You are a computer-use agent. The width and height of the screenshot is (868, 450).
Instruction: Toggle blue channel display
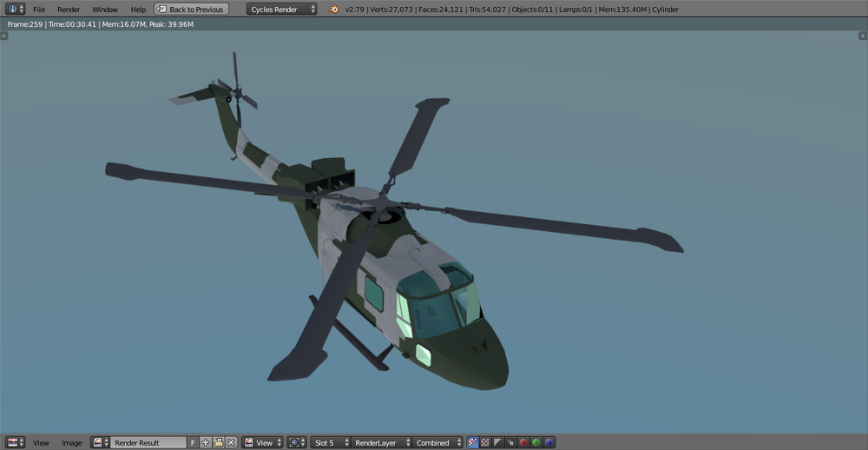(549, 442)
